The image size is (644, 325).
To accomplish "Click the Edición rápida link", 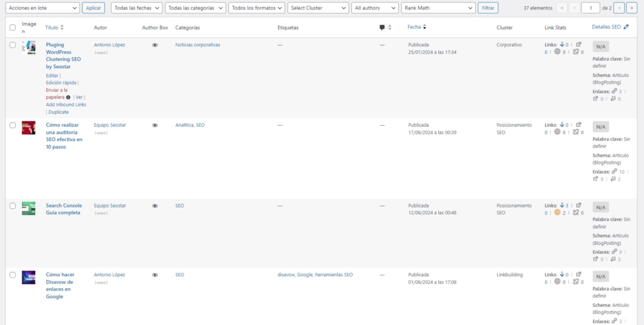I will click(61, 82).
